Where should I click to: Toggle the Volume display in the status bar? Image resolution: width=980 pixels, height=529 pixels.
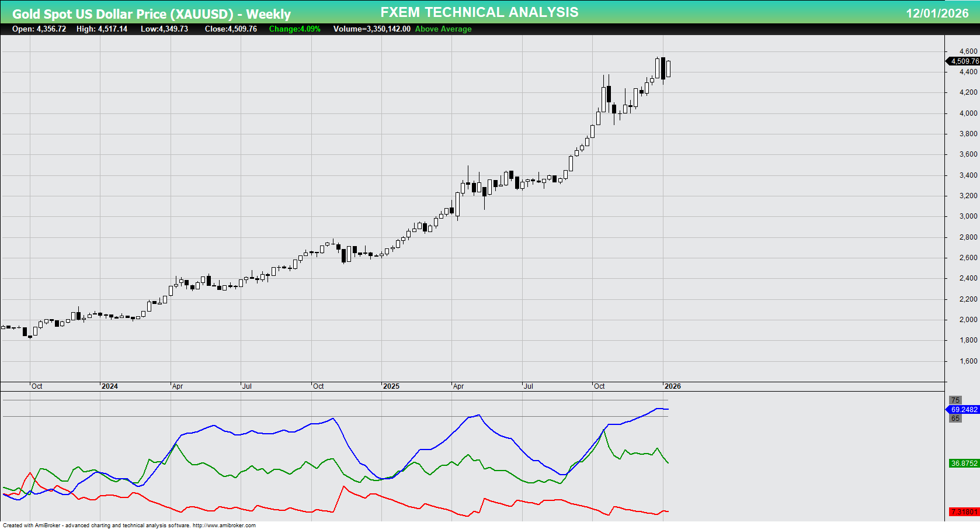[x=371, y=29]
